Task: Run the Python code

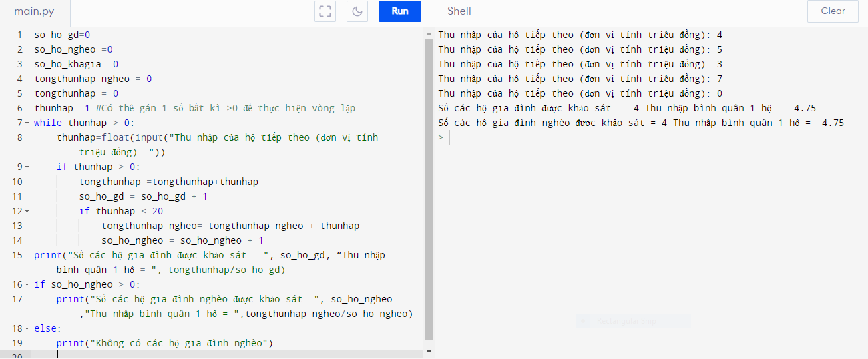Action: (399, 11)
